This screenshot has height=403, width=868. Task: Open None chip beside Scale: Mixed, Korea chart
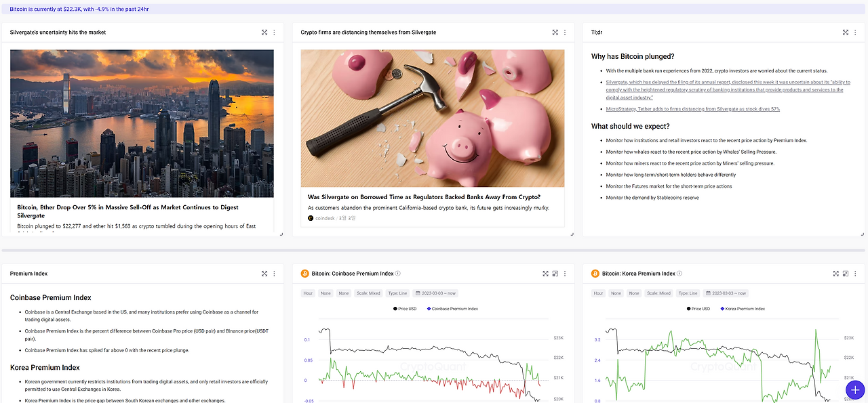coord(634,293)
